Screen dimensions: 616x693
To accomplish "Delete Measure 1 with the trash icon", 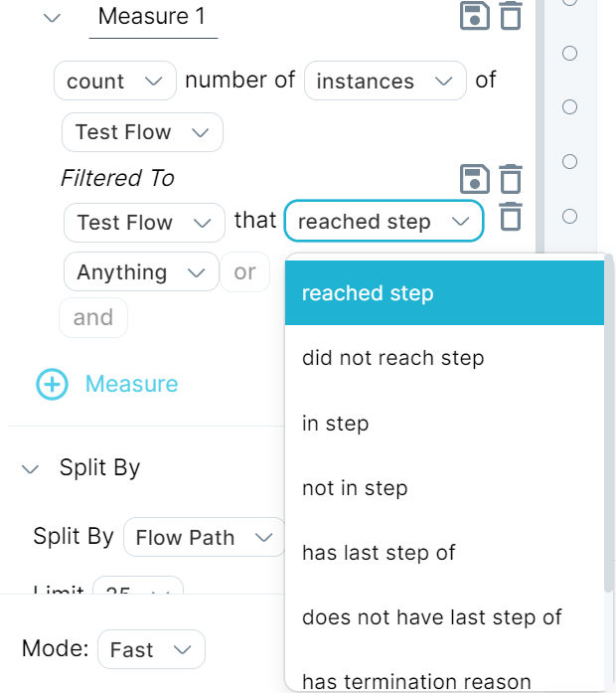I will point(511,16).
